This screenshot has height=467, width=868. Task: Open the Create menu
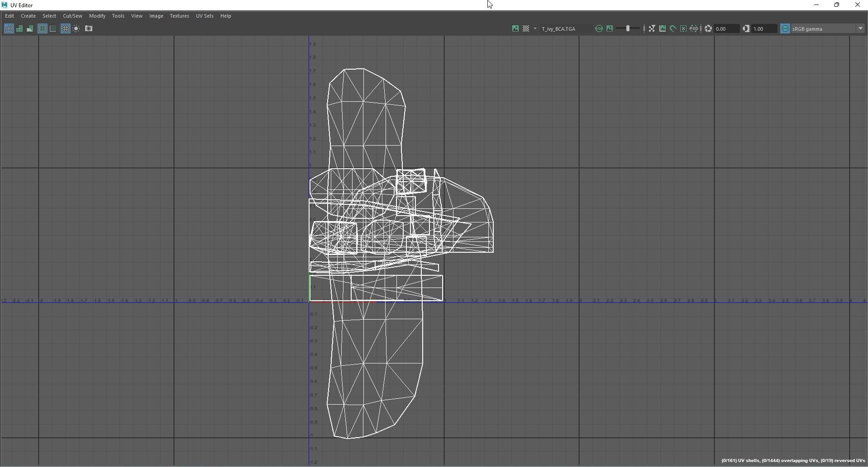28,16
